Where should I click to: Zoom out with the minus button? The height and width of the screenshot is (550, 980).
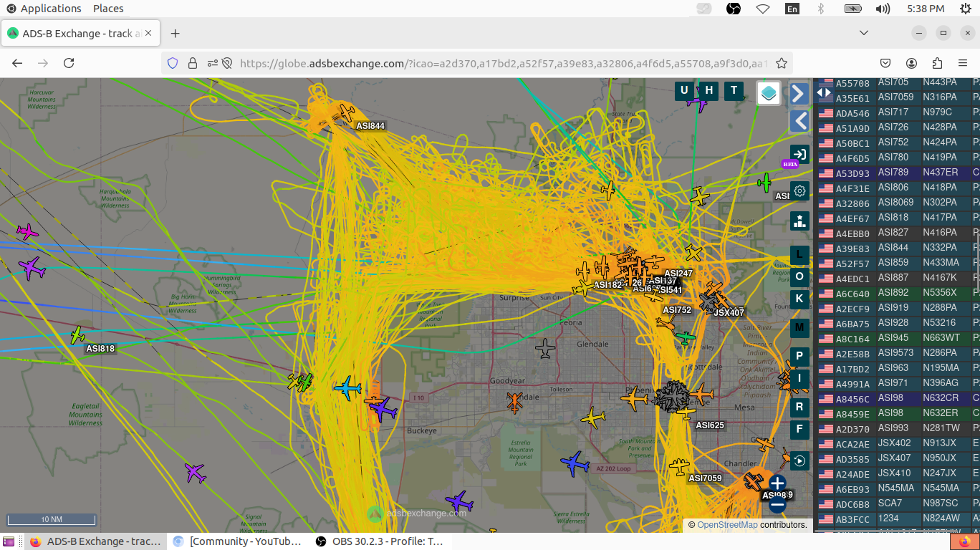(777, 505)
